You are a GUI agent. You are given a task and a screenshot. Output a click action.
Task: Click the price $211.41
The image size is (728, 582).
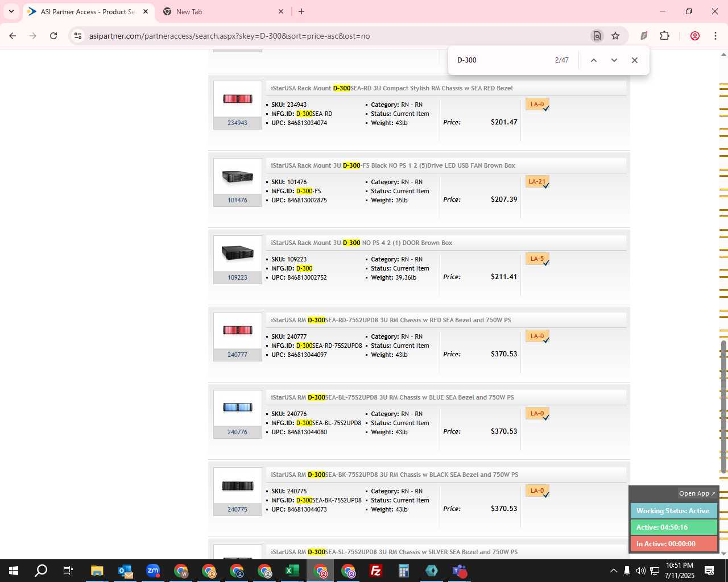504,277
